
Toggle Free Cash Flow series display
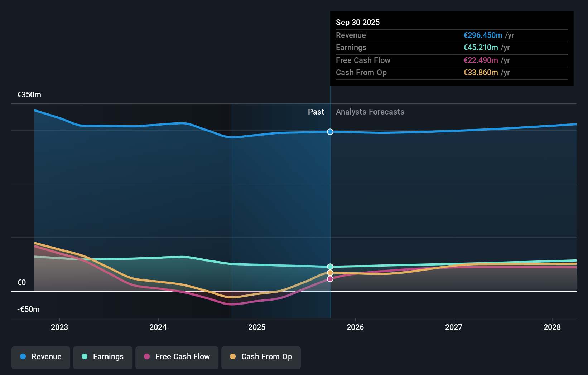(177, 357)
